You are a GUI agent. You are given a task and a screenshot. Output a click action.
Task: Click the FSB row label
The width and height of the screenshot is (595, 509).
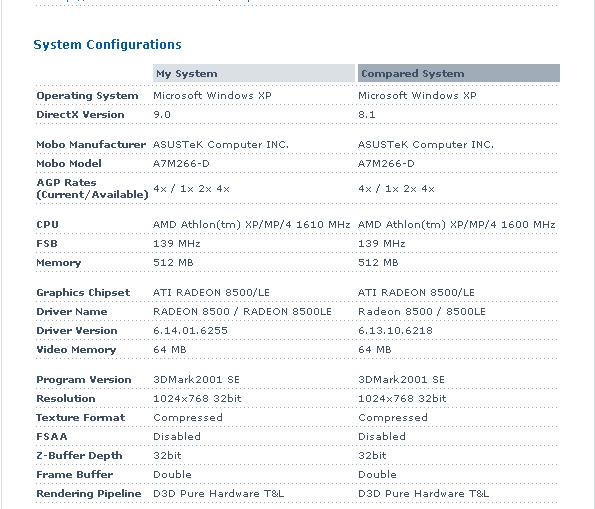point(47,244)
